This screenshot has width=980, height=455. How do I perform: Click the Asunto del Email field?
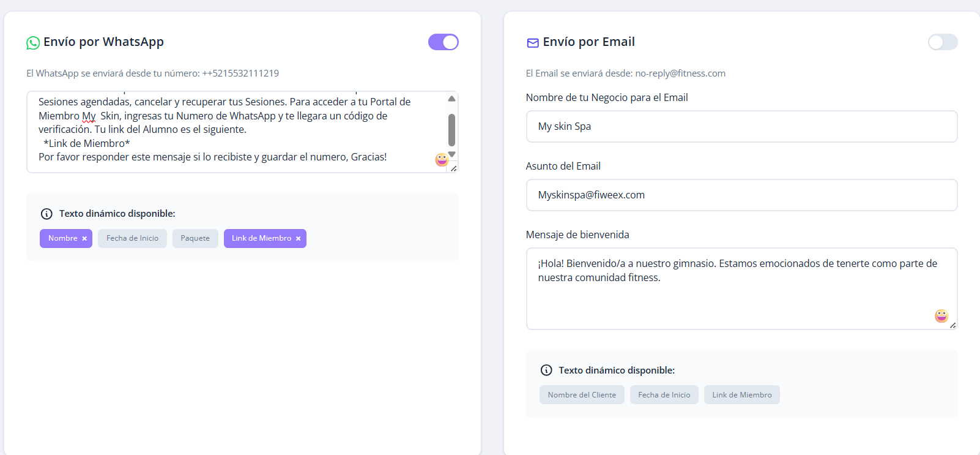(x=741, y=195)
